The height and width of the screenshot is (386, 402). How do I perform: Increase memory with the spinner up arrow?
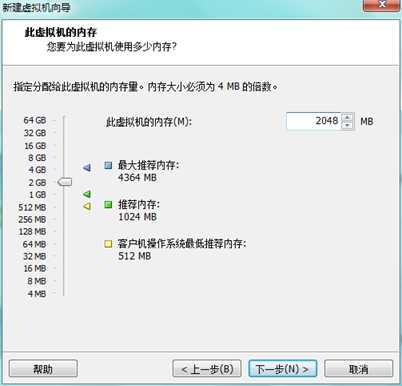pos(347,117)
